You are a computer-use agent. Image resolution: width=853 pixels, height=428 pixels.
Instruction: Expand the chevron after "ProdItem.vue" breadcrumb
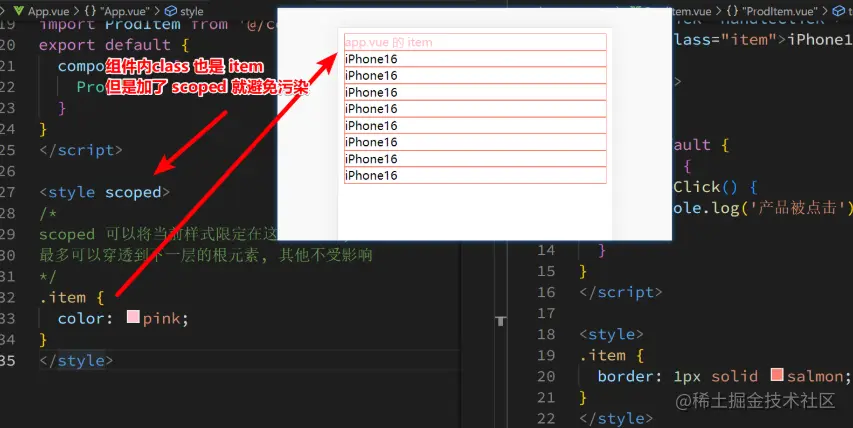825,11
